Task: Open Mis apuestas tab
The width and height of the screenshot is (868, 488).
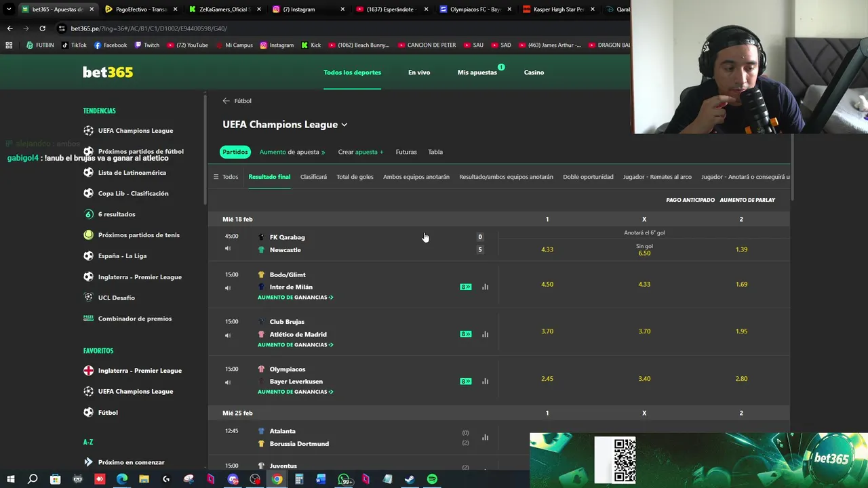Action: (x=477, y=73)
